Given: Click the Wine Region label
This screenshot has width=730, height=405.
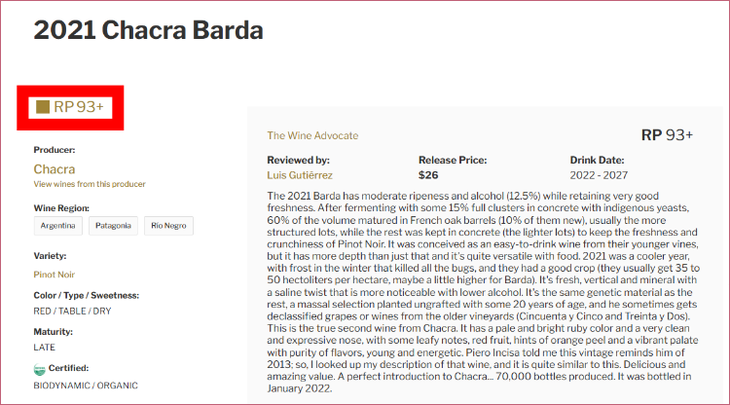Looking at the screenshot, I should 61,208.
